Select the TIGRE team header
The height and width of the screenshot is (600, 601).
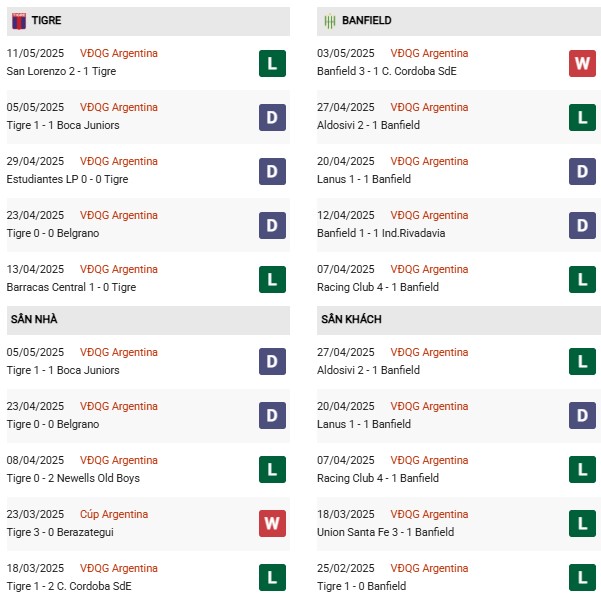click(148, 21)
